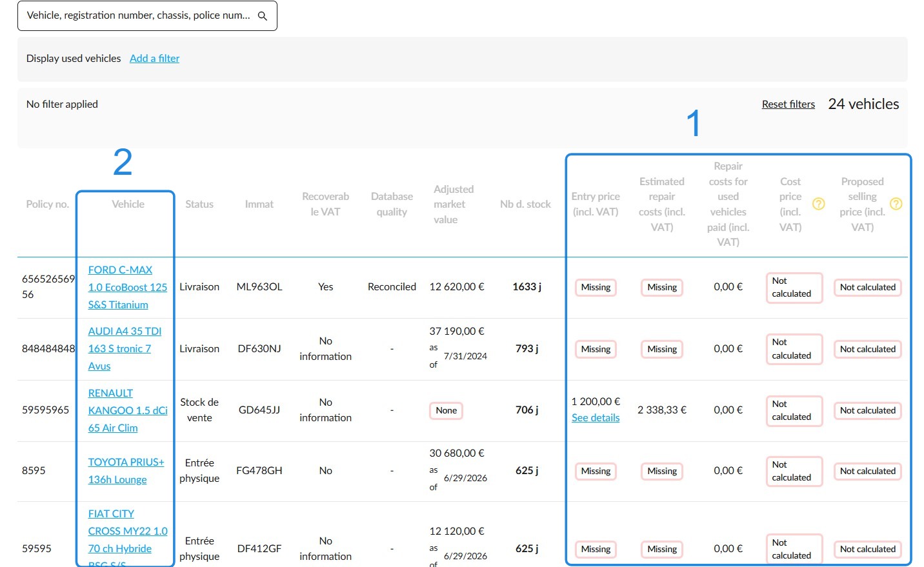The width and height of the screenshot is (924, 567).
Task: Open AUDI A4 35 TDI vehicle link
Action: 125,348
